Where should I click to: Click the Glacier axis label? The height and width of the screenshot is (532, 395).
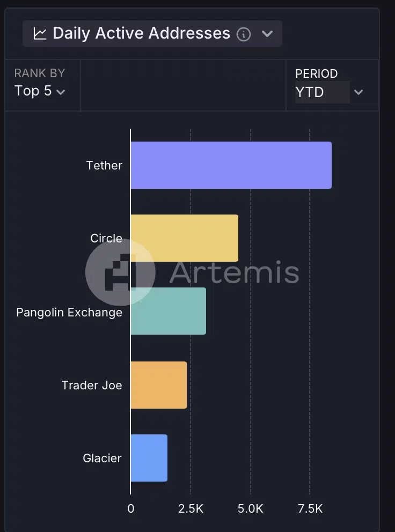tap(102, 459)
